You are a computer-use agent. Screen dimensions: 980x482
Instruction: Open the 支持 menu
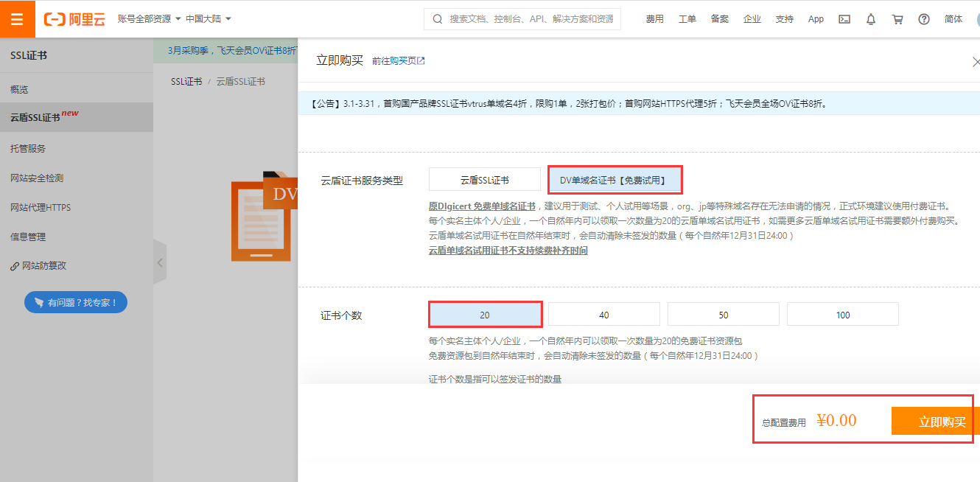click(784, 19)
